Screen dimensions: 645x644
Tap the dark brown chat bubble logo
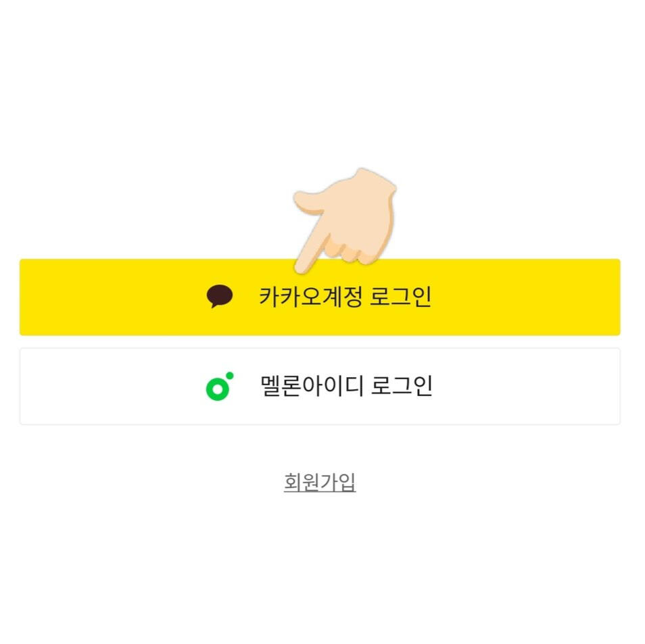point(220,297)
